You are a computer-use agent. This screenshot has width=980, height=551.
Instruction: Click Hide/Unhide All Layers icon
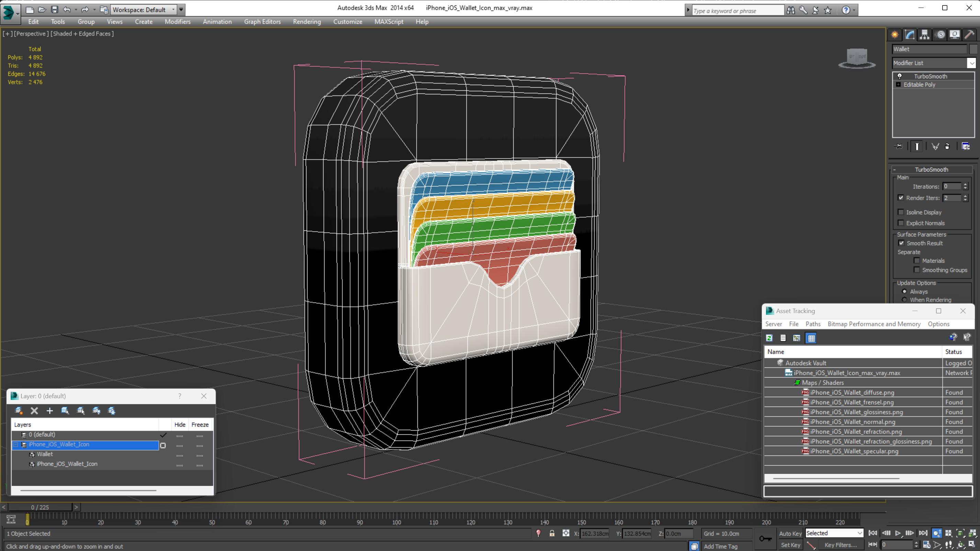tap(96, 411)
